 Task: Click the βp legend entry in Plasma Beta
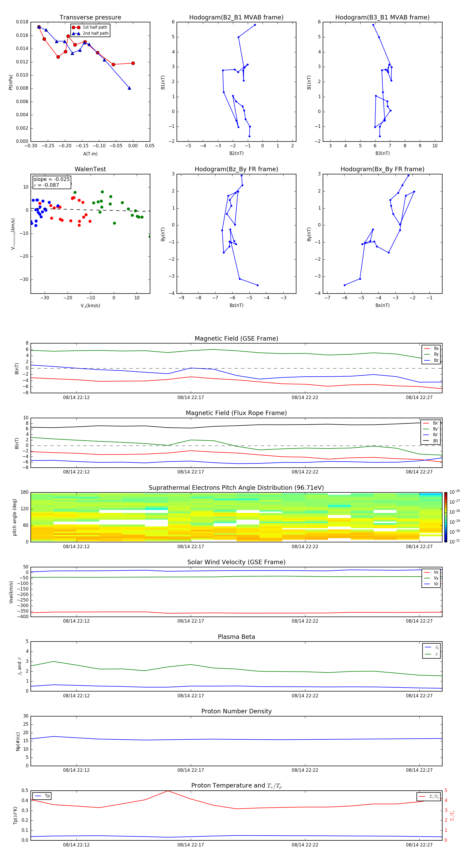click(432, 647)
